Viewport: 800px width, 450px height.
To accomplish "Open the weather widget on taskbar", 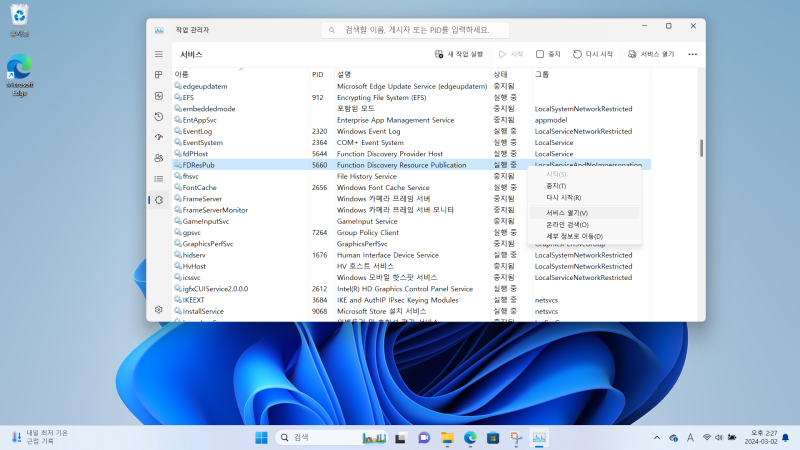I will (x=40, y=437).
